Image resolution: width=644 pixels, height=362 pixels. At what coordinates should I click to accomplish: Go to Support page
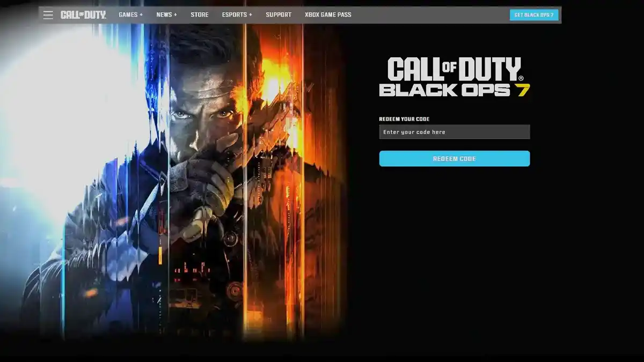(279, 15)
